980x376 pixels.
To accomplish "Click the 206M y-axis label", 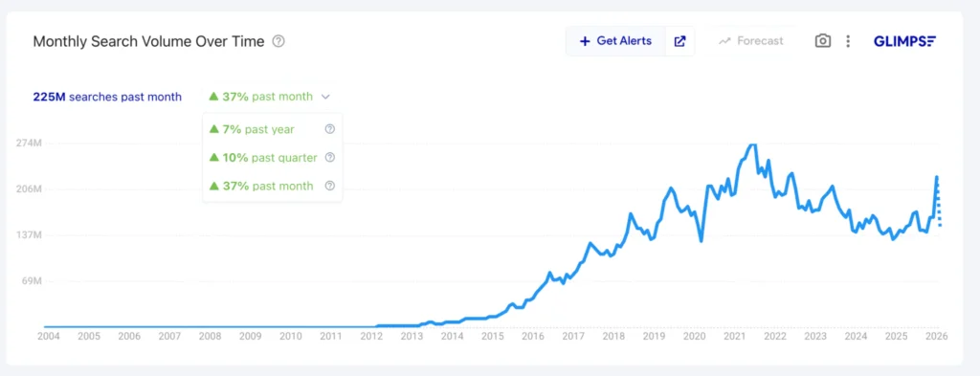I will tap(29, 189).
